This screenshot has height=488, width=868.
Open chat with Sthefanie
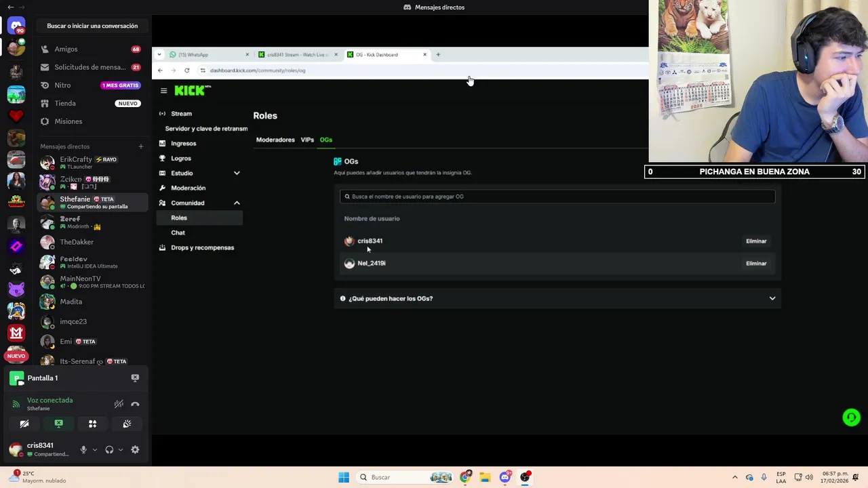pos(92,202)
